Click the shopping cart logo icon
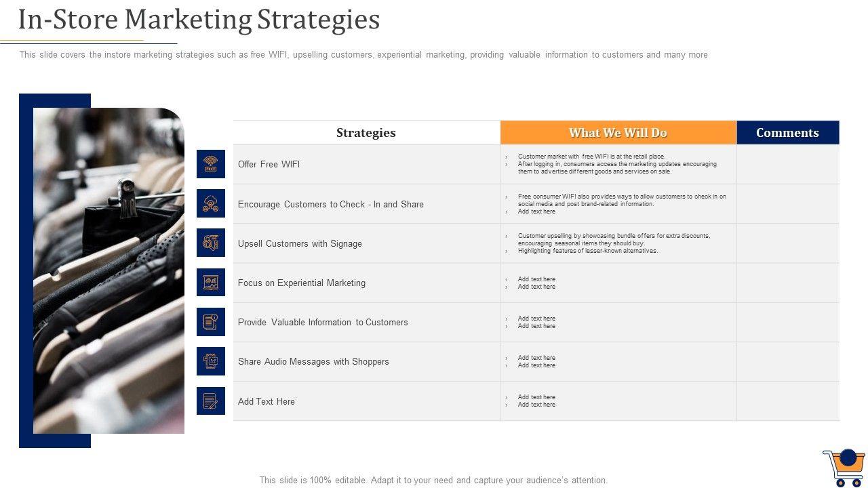Image resolution: width=868 pixels, height=488 pixels. (844, 467)
